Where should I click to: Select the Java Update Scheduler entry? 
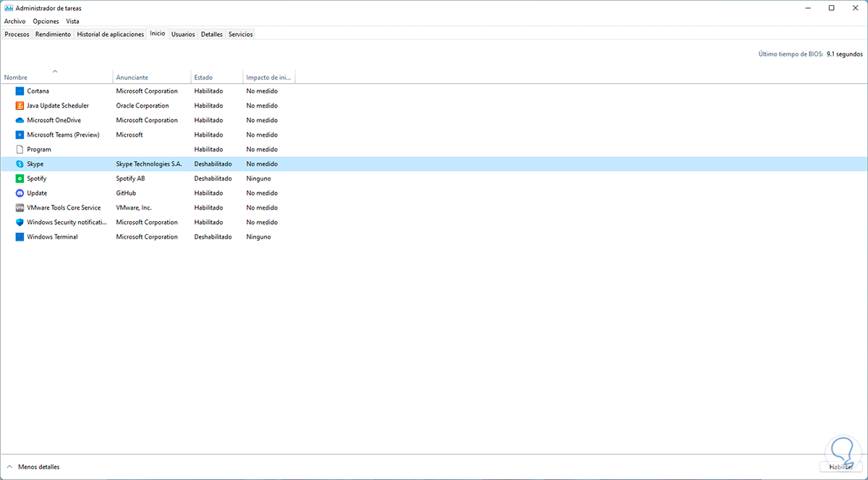point(58,106)
